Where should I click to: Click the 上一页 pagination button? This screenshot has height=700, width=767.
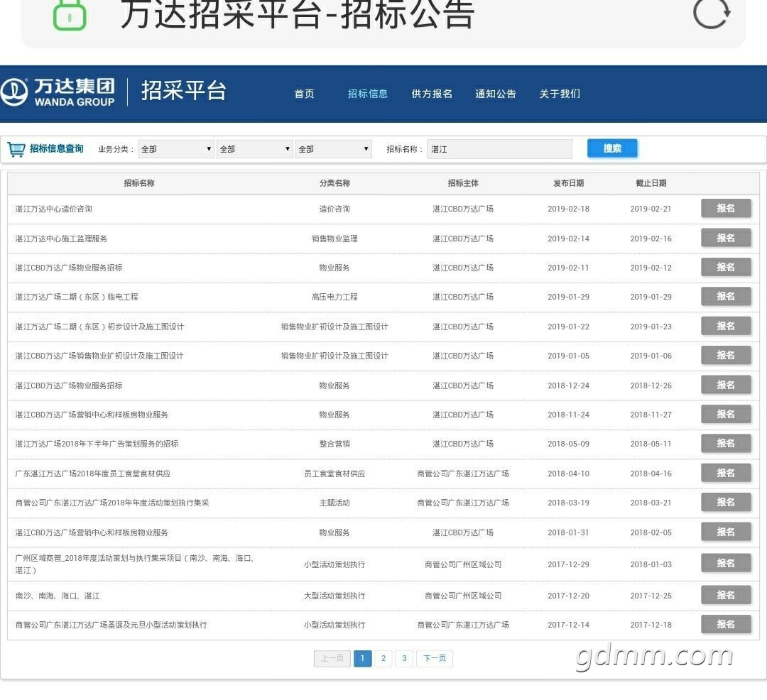(332, 658)
